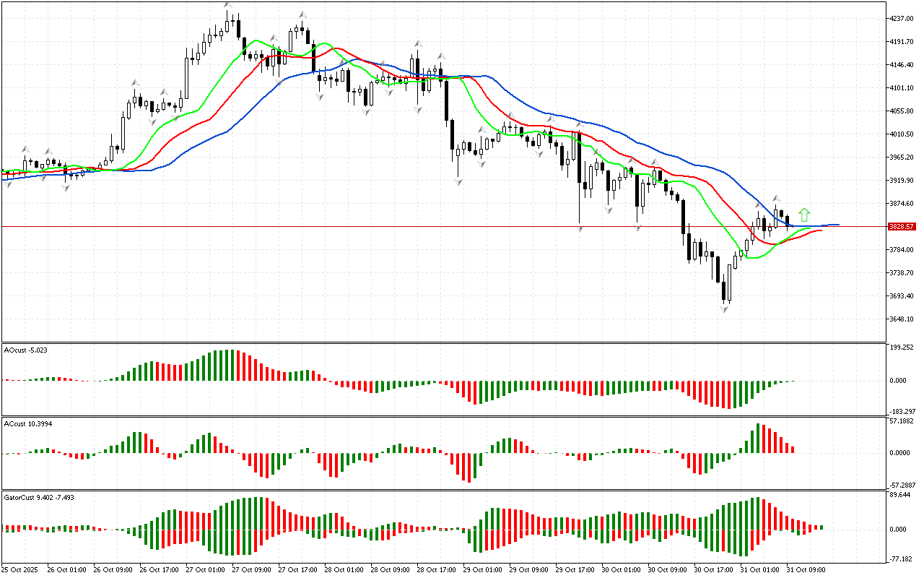
Task: Click the 25 Oct 2025 date label
Action: coord(19,569)
